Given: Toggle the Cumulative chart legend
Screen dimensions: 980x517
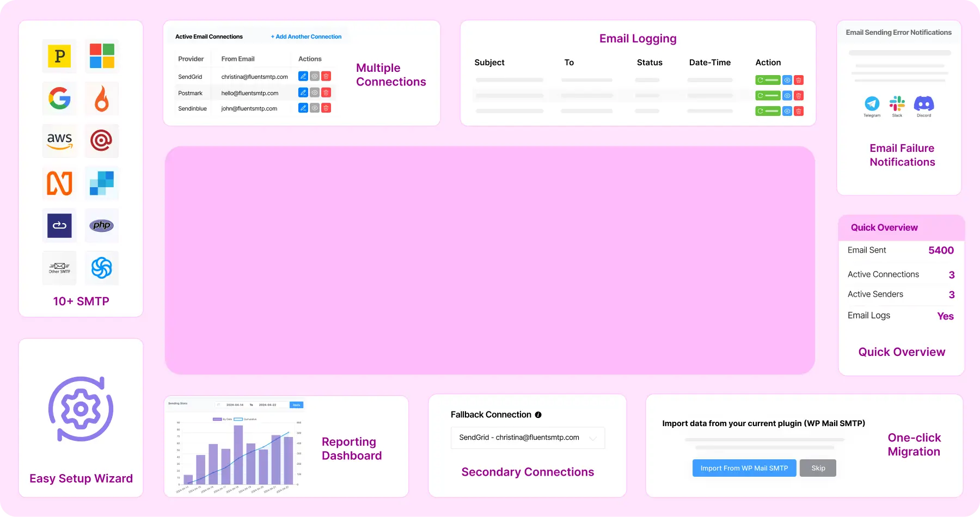Looking at the screenshot, I should pyautogui.click(x=245, y=419).
